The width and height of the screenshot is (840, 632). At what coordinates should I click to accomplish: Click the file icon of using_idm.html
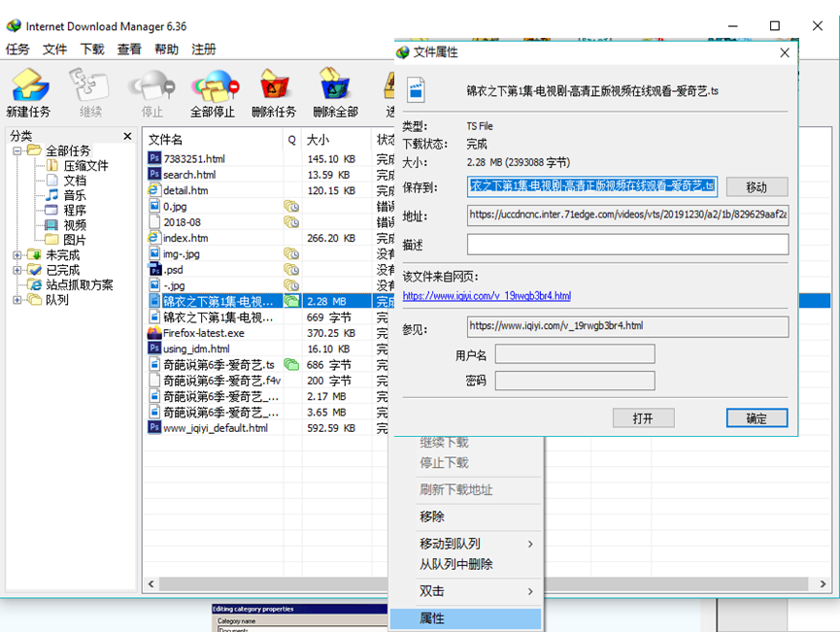point(154,349)
